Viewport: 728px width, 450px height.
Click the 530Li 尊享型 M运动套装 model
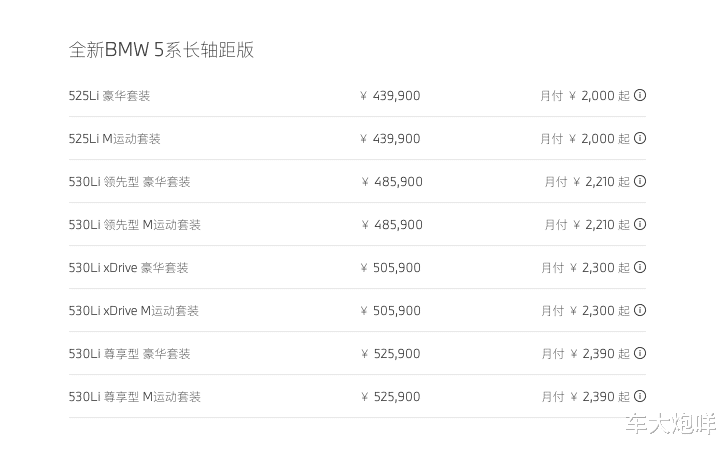(134, 397)
